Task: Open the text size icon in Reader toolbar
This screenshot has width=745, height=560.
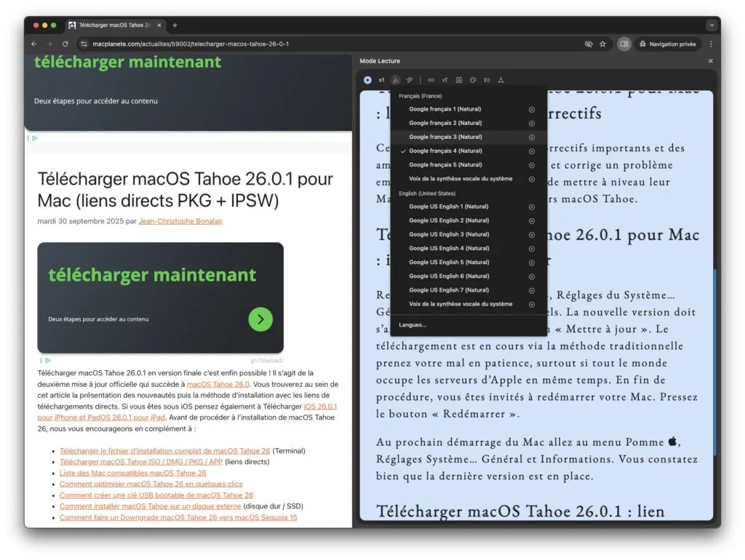Action: (x=445, y=80)
